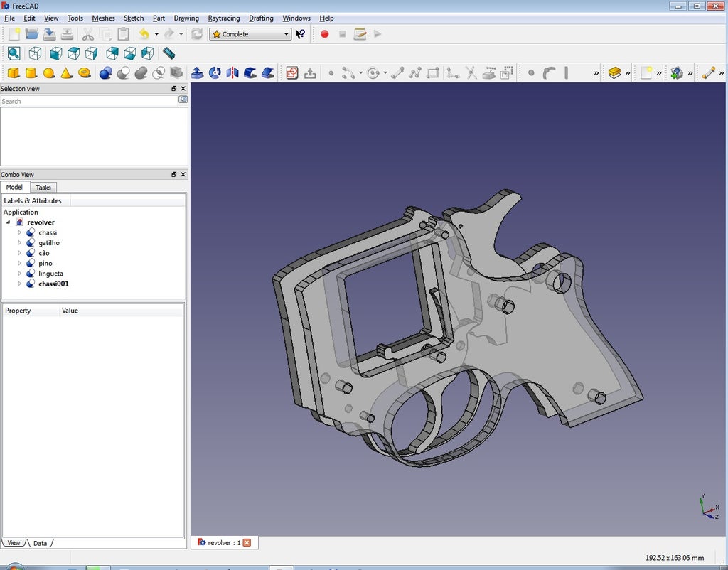Switch to the Data property tab
Viewport: 728px width, 570px height.
pyautogui.click(x=40, y=543)
